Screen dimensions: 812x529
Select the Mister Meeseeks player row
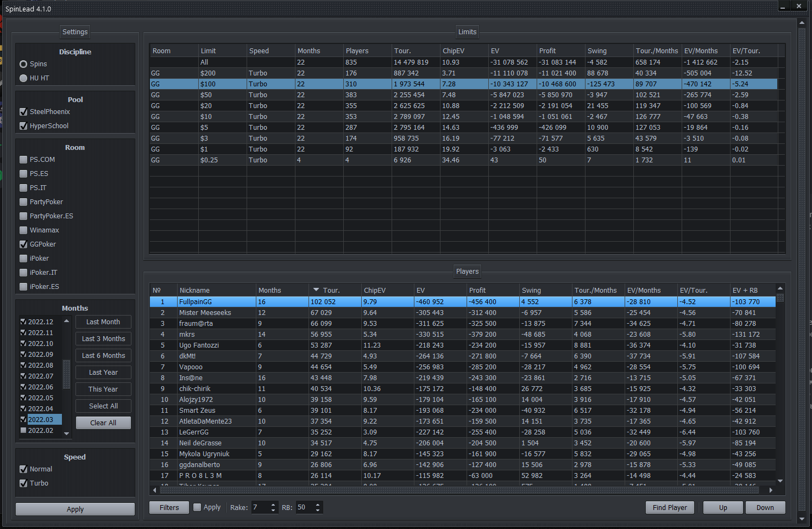pos(205,313)
